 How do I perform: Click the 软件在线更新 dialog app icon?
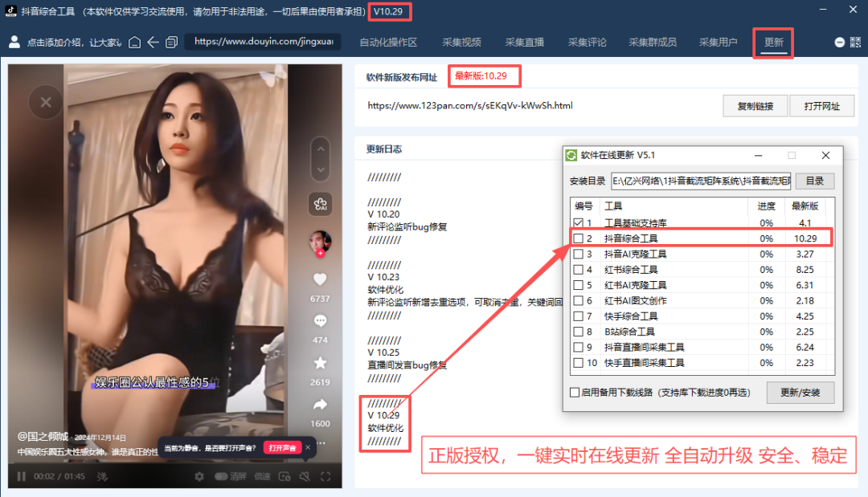click(x=571, y=155)
